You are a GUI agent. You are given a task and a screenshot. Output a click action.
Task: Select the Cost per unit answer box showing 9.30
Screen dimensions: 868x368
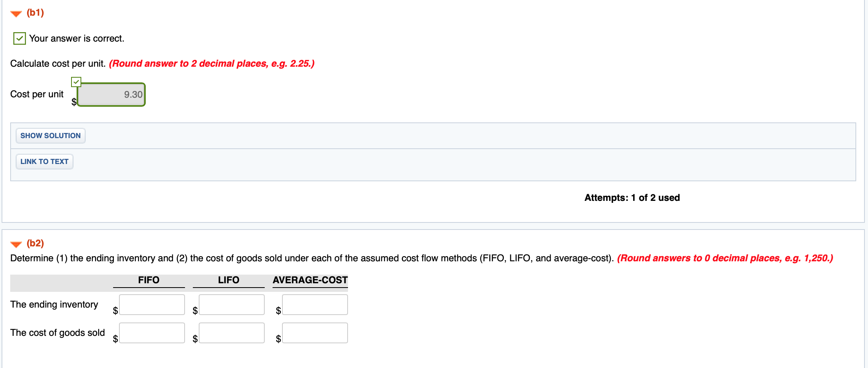coord(111,95)
